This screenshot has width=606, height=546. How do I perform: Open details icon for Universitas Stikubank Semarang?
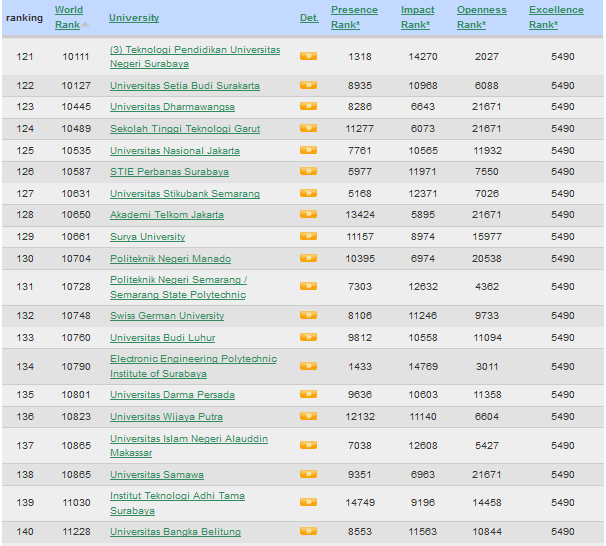pyautogui.click(x=308, y=193)
